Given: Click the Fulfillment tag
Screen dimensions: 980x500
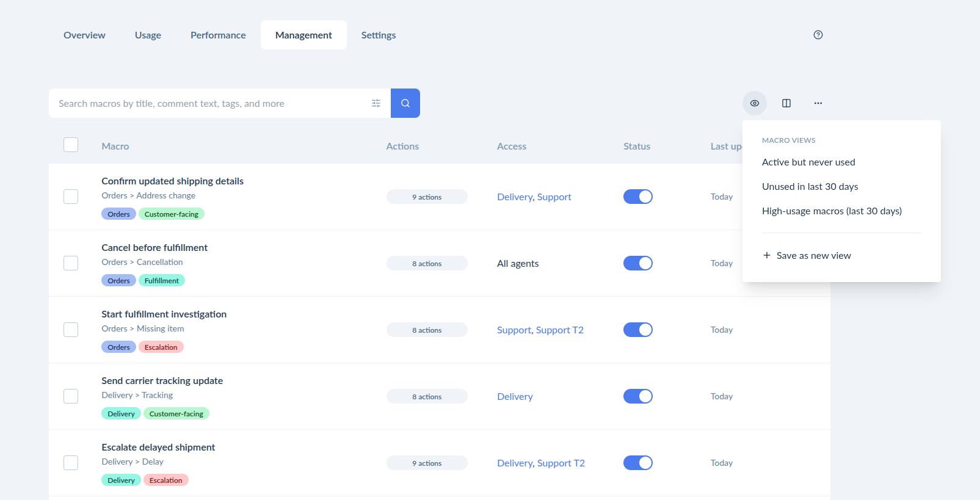Looking at the screenshot, I should (x=162, y=280).
